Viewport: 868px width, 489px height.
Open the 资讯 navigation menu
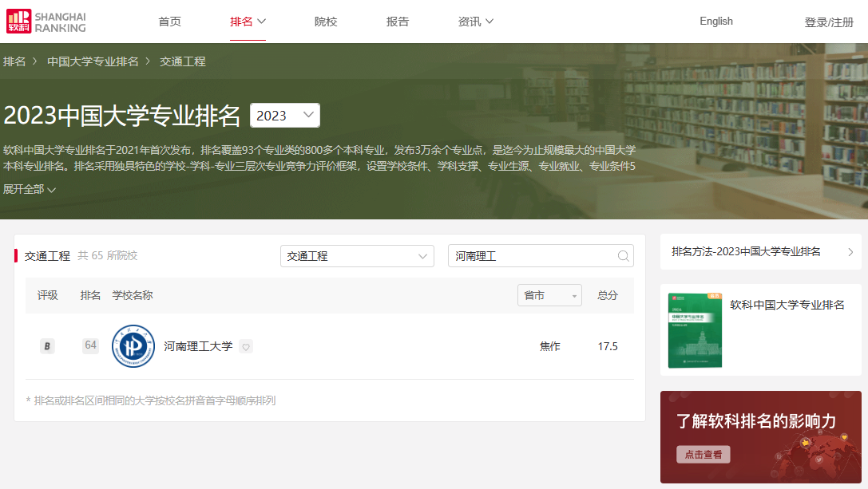[x=476, y=22]
